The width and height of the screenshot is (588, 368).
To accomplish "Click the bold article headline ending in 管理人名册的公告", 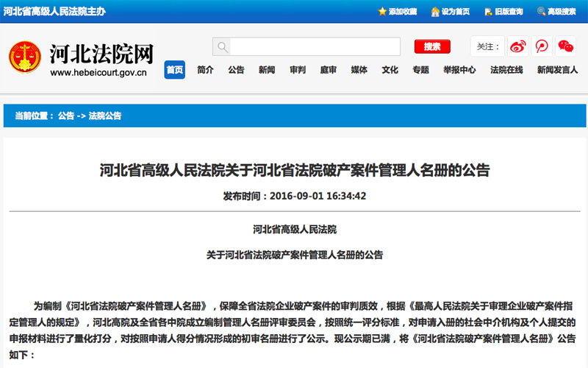I will pos(295,170).
